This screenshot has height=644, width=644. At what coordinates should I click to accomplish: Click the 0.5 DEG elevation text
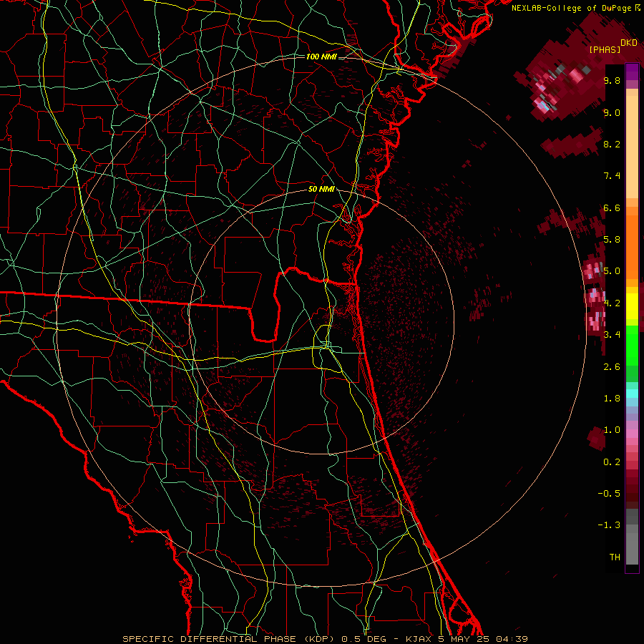pyautogui.click(x=364, y=639)
